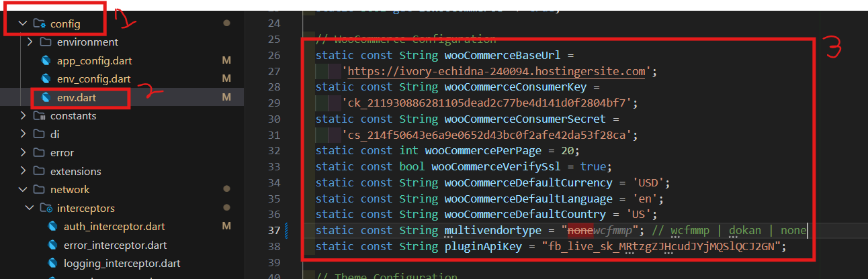The image size is (868, 279).
Task: Open the app_config.dart file
Action: [x=94, y=60]
